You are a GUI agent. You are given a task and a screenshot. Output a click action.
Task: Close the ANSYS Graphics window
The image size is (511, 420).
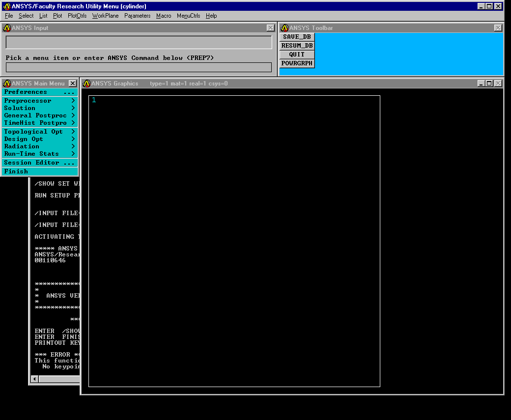pyautogui.click(x=498, y=84)
